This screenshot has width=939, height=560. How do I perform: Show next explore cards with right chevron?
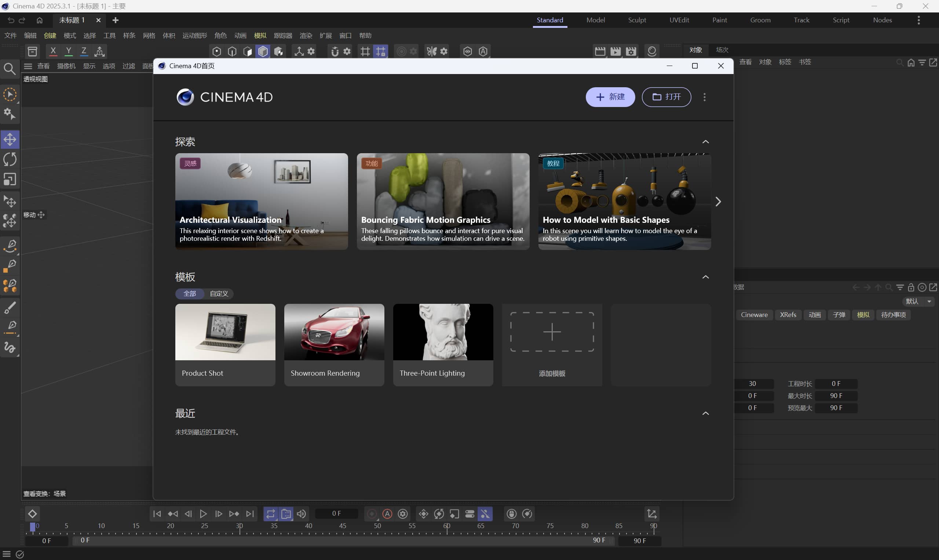click(718, 202)
